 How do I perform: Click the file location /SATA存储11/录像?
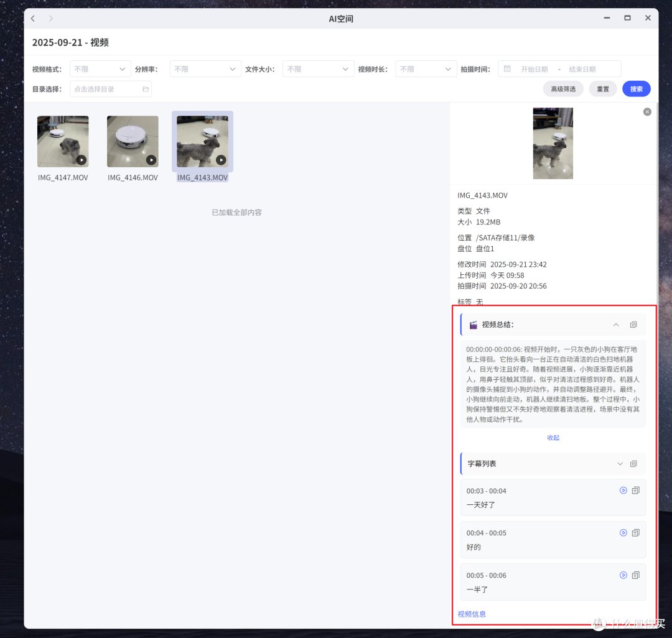point(505,238)
